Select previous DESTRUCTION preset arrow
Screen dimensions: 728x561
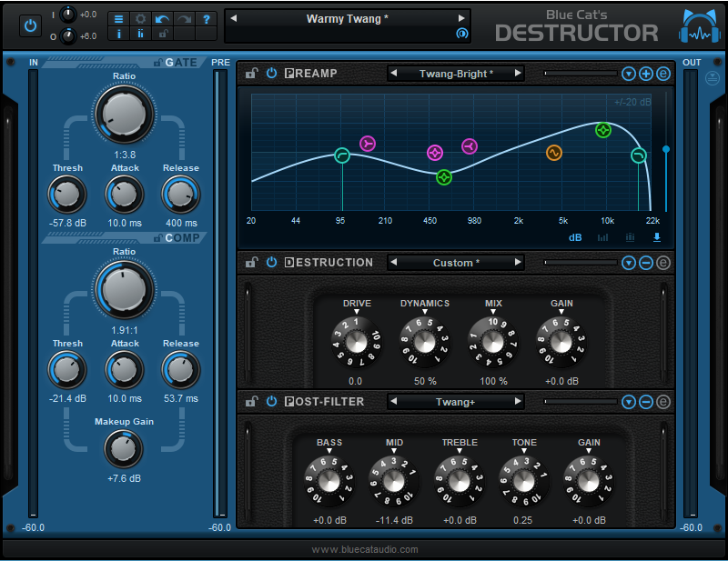394,262
